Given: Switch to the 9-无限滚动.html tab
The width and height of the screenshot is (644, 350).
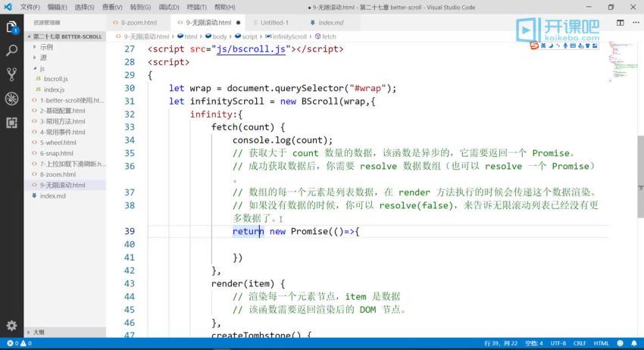Looking at the screenshot, I should [208, 23].
